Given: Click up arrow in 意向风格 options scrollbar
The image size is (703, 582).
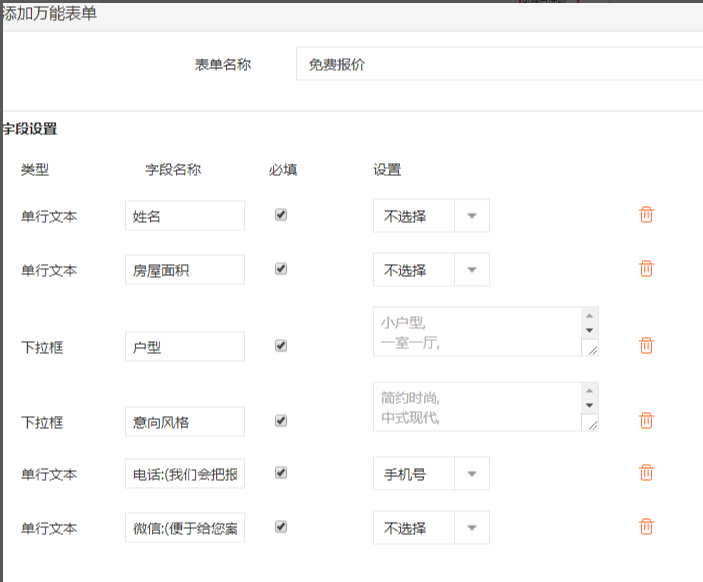Looking at the screenshot, I should coord(590,391).
